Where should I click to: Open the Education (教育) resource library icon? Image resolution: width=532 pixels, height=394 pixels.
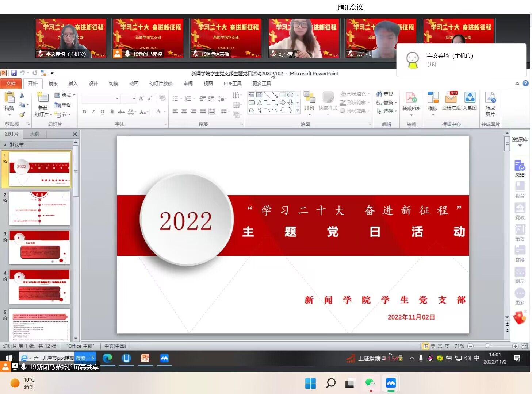pyautogui.click(x=520, y=187)
